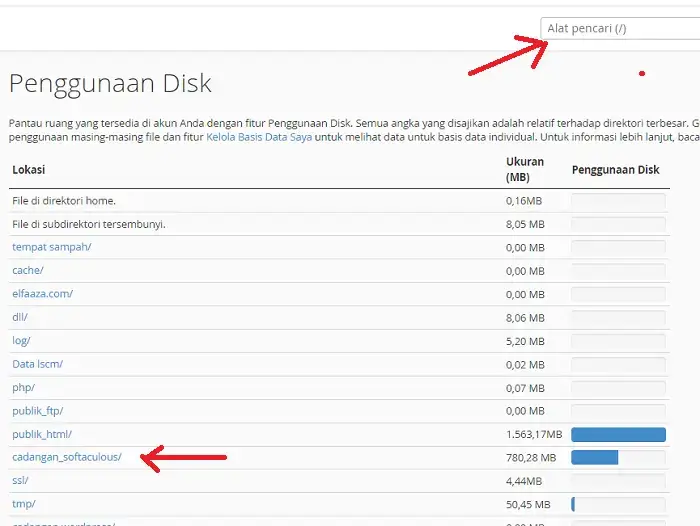Open the cadangan_softaculous/ directory link
The height and width of the screenshot is (526, 700).
click(x=67, y=457)
